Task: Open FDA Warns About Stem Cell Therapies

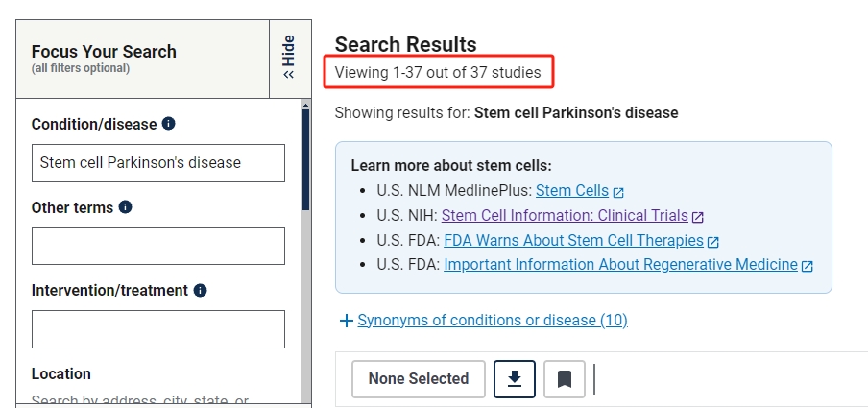Action: point(574,241)
